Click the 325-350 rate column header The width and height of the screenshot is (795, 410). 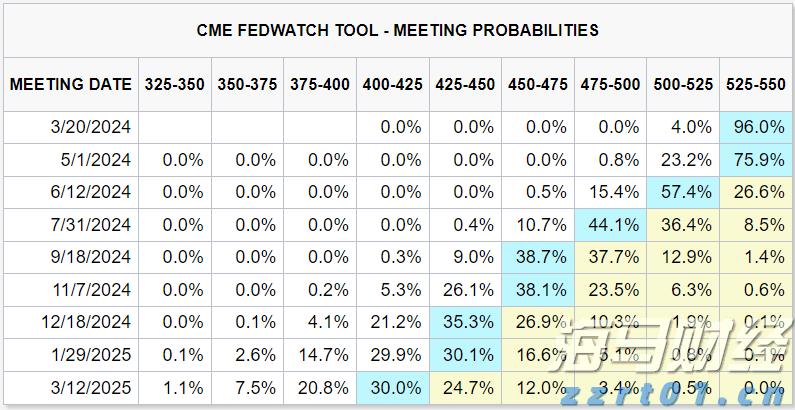pos(176,85)
